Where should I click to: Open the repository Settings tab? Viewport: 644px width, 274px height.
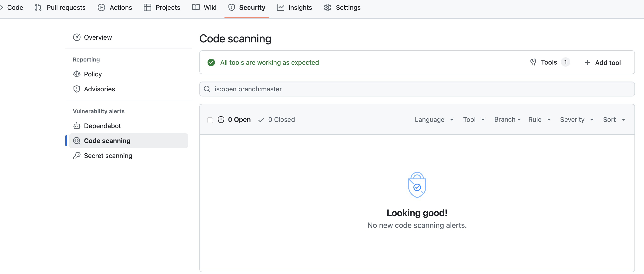pyautogui.click(x=342, y=7)
